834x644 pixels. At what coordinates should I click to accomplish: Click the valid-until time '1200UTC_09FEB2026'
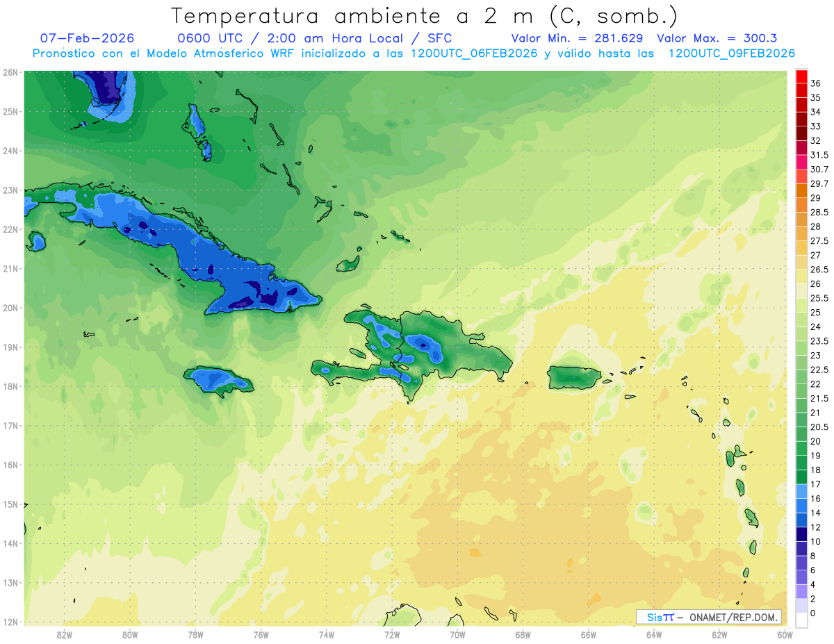731,53
